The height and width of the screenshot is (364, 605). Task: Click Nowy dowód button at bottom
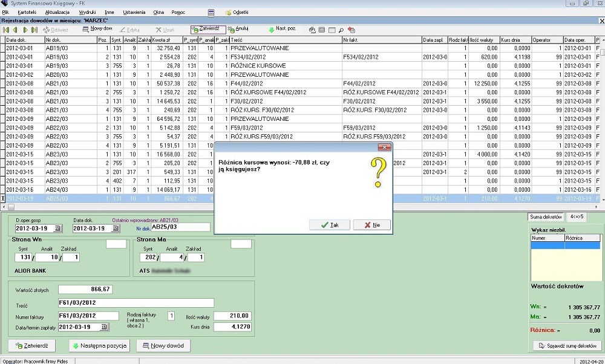tap(163, 345)
